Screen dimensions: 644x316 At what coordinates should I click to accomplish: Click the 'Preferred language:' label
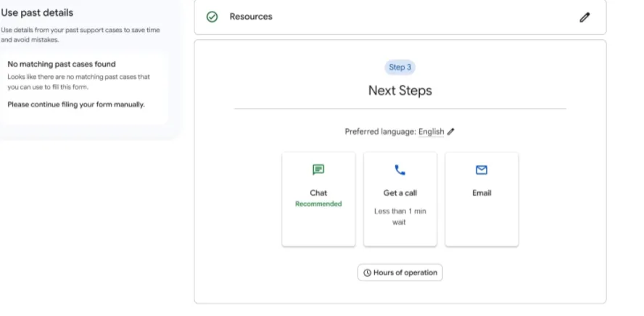coord(381,132)
